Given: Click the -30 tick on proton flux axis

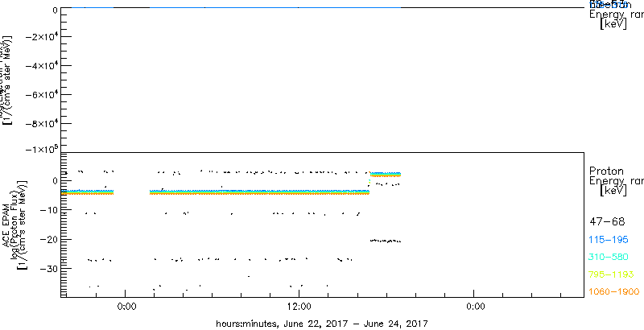Looking at the screenshot, I should click(x=48, y=269).
